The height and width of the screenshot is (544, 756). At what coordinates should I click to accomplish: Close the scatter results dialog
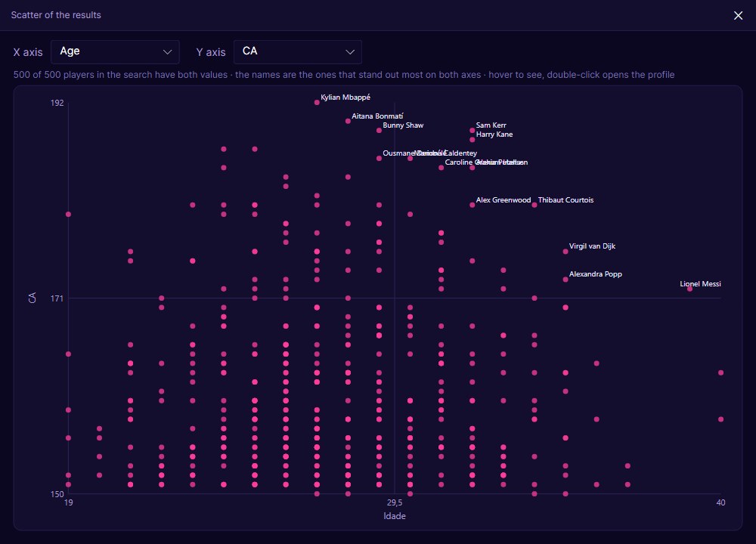[x=738, y=15]
